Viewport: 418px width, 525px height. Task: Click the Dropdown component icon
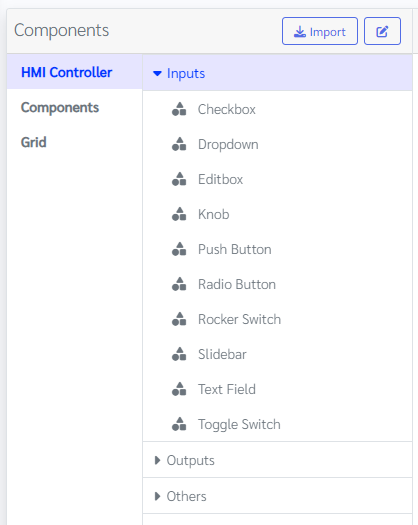[179, 144]
